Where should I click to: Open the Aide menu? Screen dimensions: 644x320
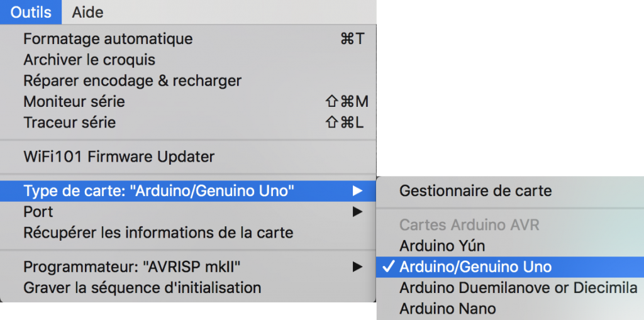point(87,12)
